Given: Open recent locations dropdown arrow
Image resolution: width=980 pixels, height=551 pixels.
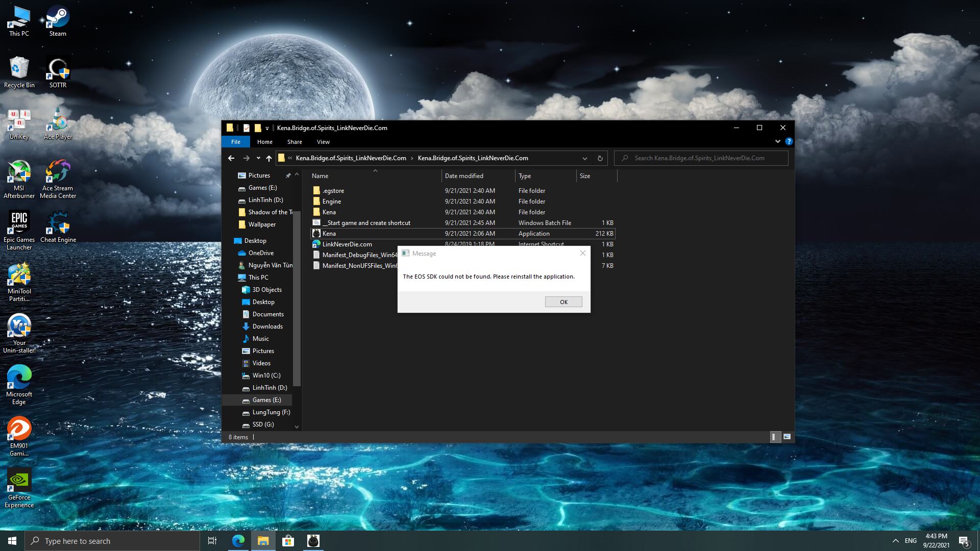Looking at the screenshot, I should click(x=258, y=158).
